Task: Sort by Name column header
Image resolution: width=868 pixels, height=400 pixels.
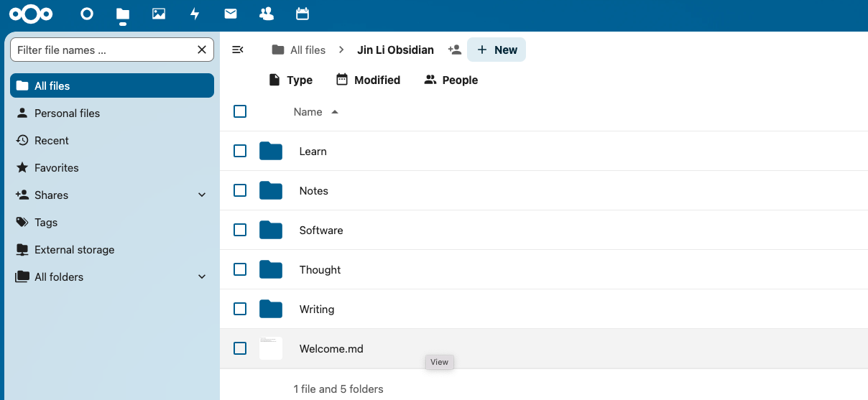Action: pyautogui.click(x=315, y=111)
